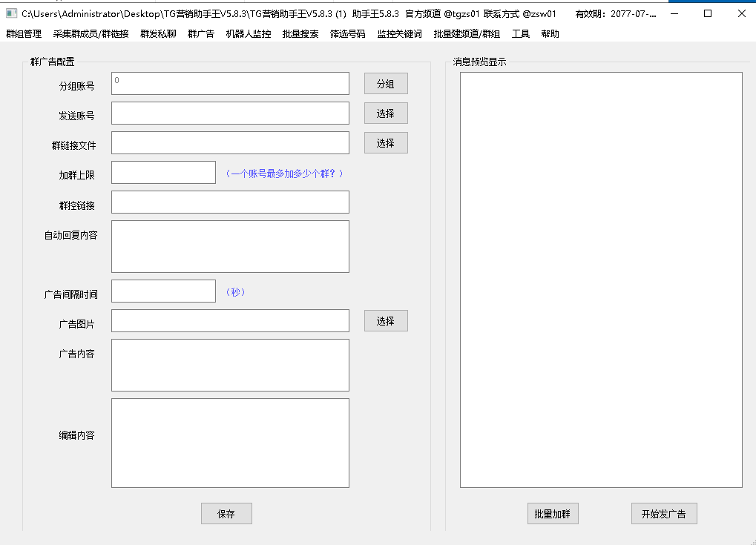Focus the 加群上限 input field

coord(163,173)
